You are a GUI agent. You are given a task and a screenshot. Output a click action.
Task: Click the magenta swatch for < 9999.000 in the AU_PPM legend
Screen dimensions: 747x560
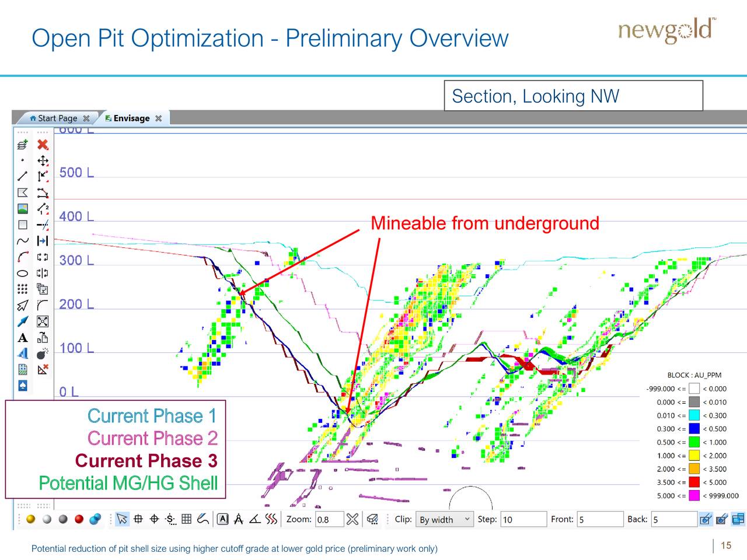point(694,496)
